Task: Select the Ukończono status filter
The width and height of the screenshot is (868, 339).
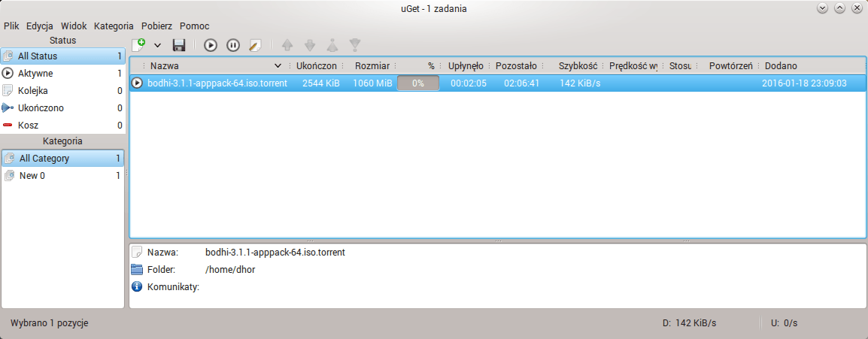Action: (62, 107)
